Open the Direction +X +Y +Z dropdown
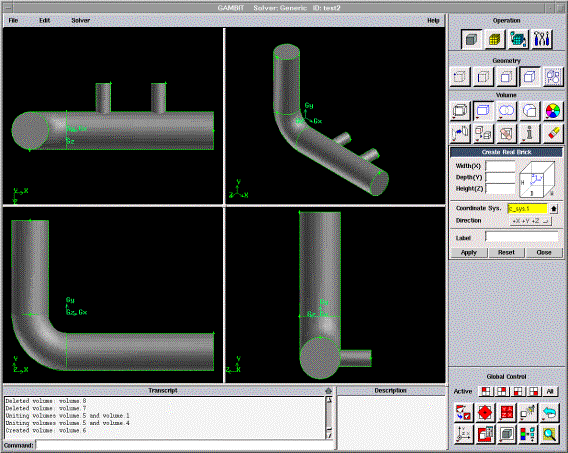The width and height of the screenshot is (568, 453). (x=531, y=221)
